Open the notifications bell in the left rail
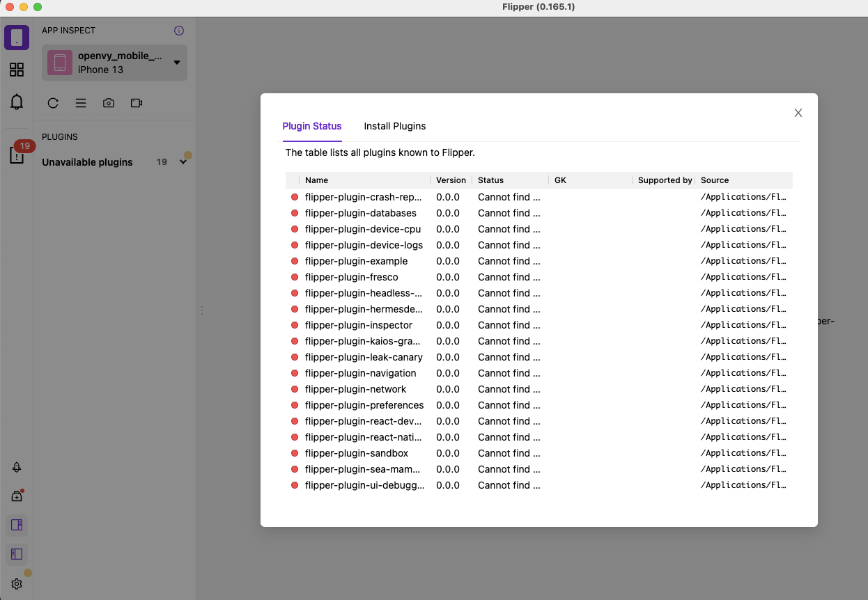 pyautogui.click(x=17, y=102)
